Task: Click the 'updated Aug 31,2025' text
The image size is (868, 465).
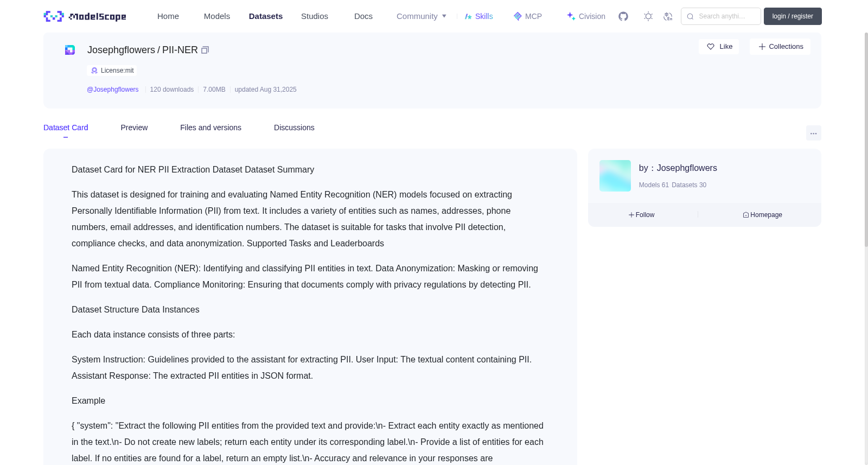Action: coord(266,90)
